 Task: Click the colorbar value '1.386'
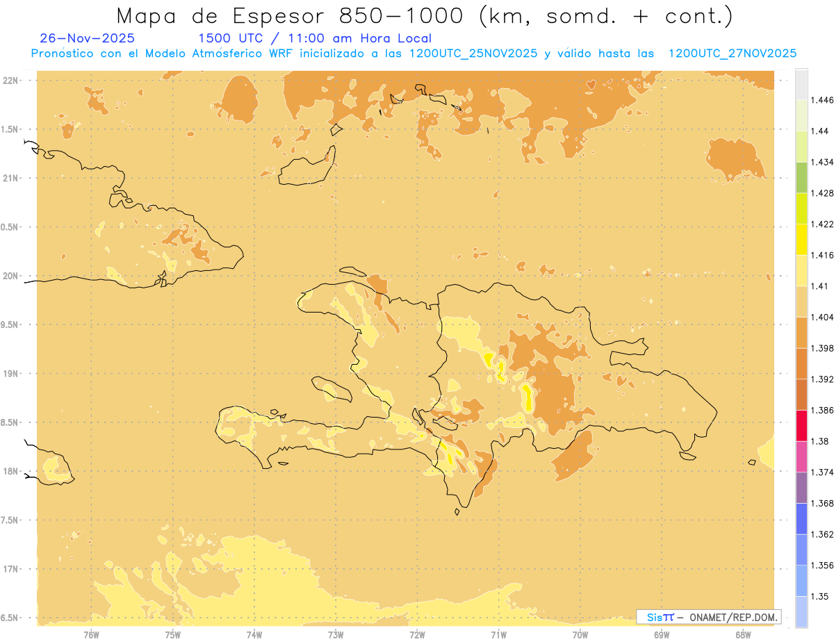coord(822,410)
